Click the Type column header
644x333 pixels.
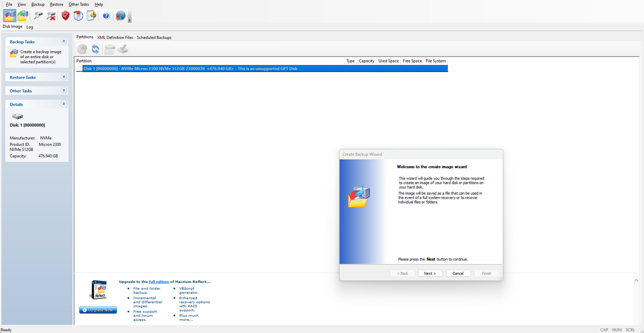coord(350,61)
